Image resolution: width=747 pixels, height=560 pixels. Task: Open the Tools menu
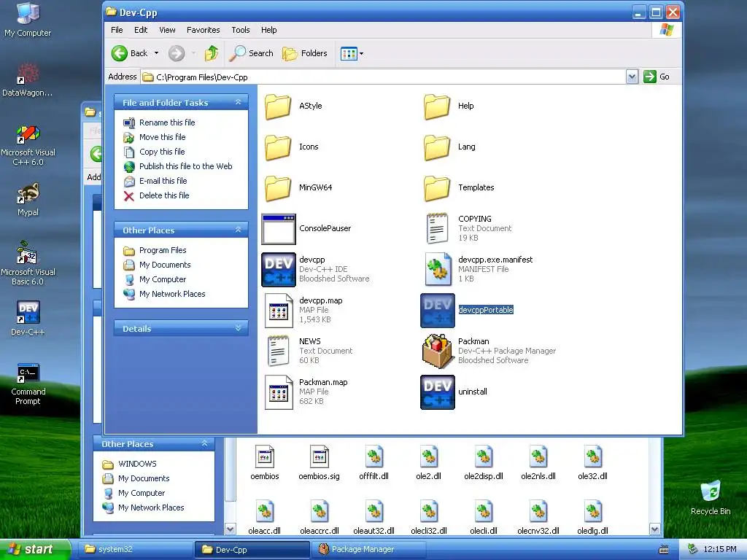[x=241, y=30]
